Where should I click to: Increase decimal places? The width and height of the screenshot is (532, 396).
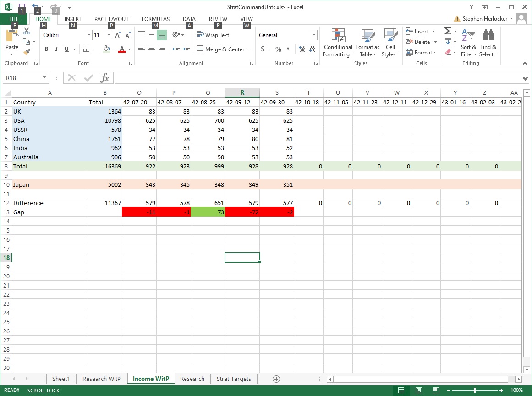point(302,49)
